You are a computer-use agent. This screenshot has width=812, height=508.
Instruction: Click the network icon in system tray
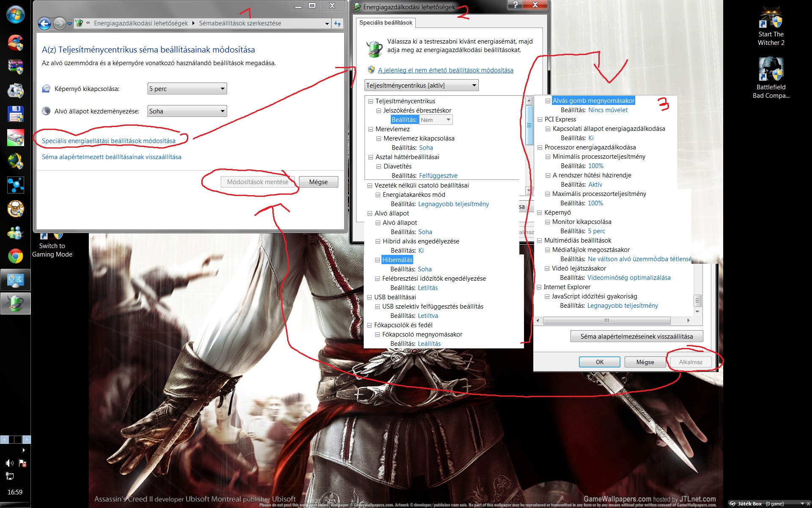pyautogui.click(x=10, y=476)
